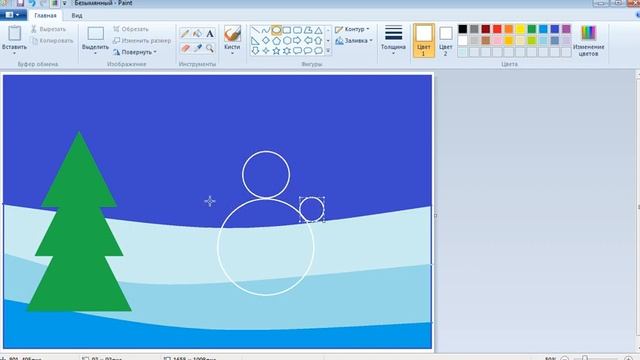Click the green fir tree on canvas
This screenshot has height=360, width=640.
coord(79,229)
